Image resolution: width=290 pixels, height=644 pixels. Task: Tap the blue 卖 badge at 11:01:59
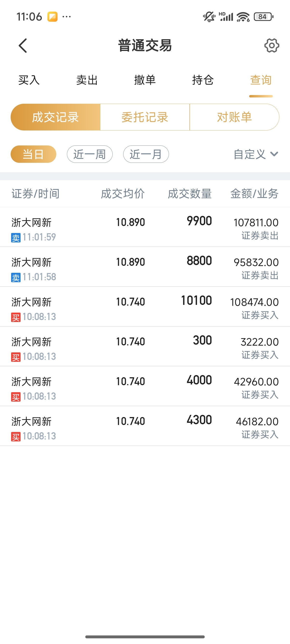(x=16, y=238)
